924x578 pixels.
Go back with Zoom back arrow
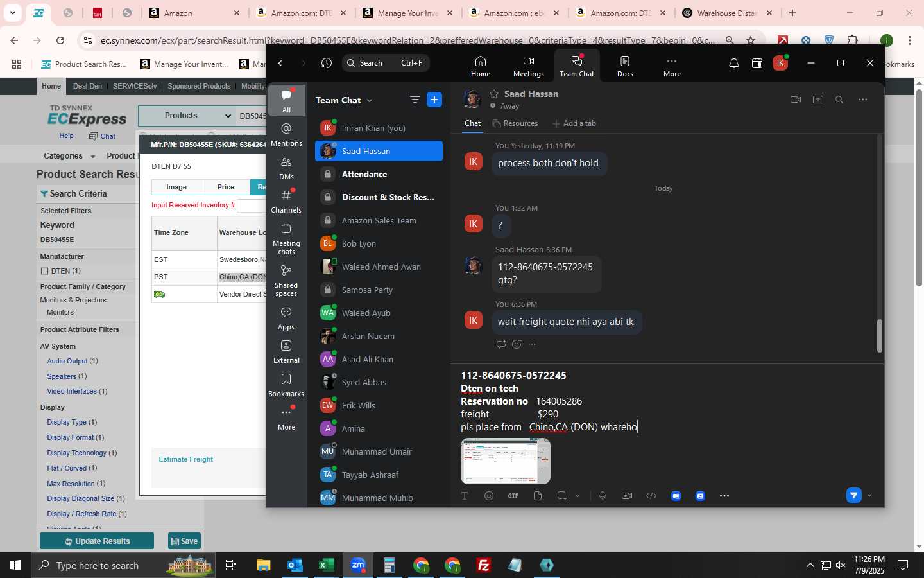click(280, 63)
